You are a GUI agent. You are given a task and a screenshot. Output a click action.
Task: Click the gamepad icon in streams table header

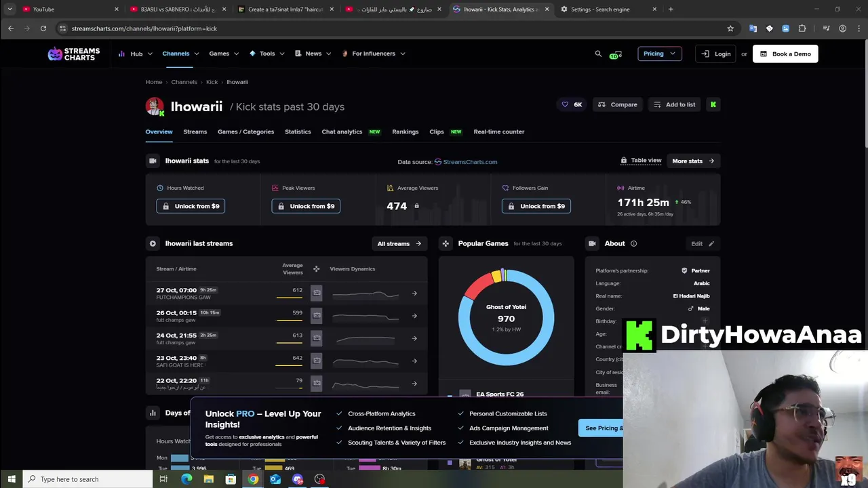pos(316,269)
